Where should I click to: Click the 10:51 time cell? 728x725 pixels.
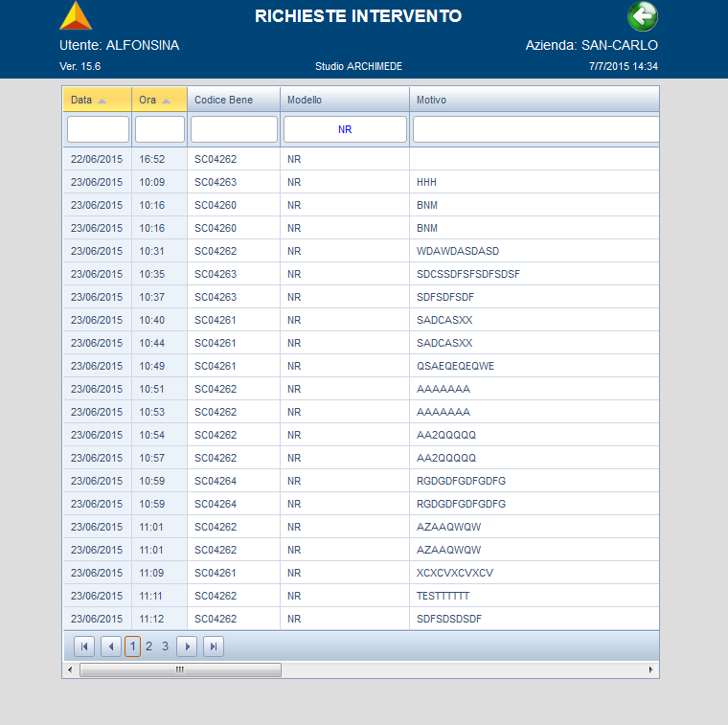click(x=159, y=389)
